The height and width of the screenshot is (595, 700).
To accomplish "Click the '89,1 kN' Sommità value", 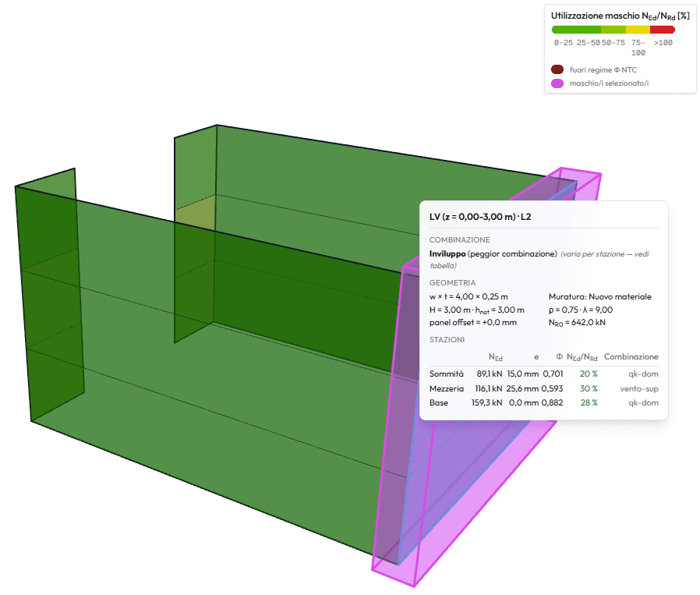I will [490, 374].
